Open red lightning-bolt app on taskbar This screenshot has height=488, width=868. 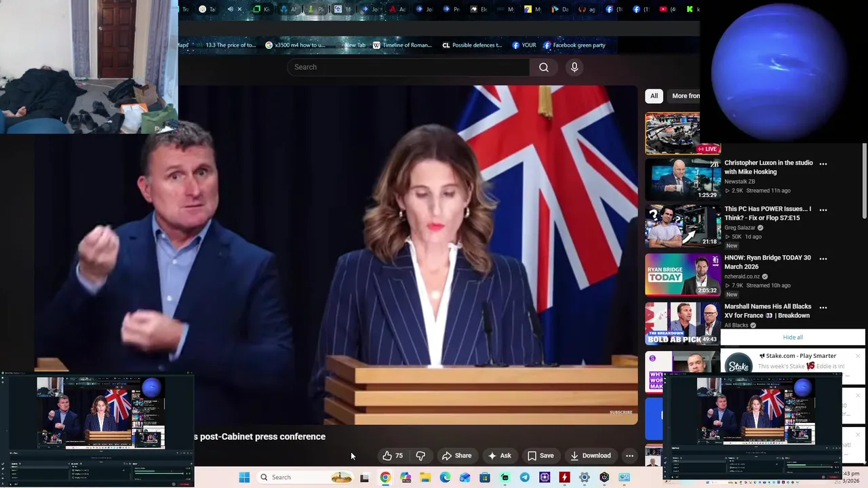[564, 477]
